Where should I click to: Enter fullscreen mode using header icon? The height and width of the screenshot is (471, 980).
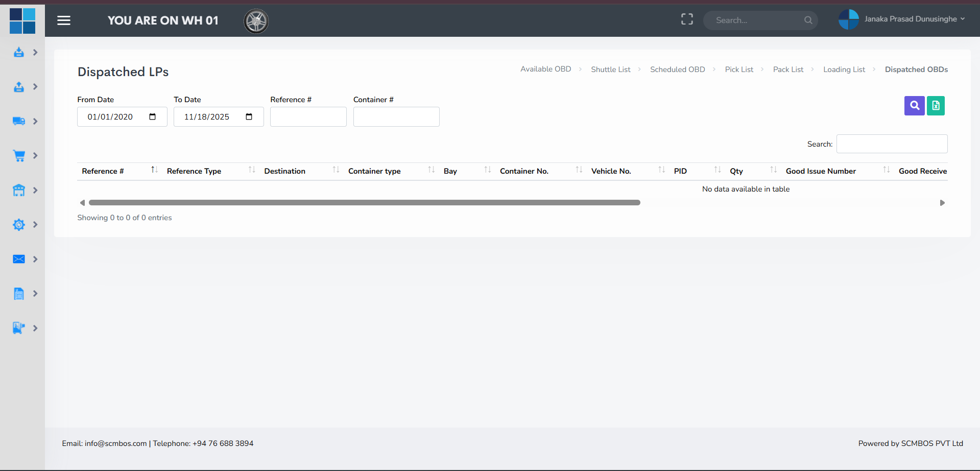click(x=687, y=19)
